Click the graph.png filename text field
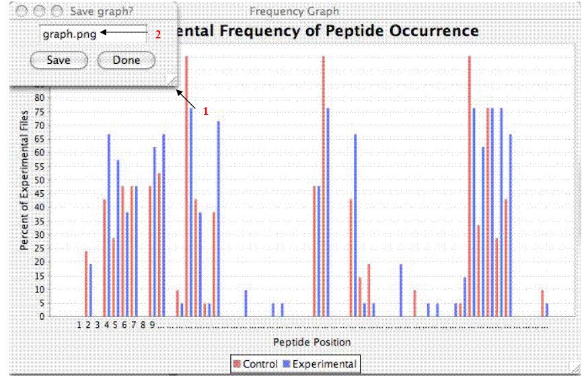 coord(92,34)
